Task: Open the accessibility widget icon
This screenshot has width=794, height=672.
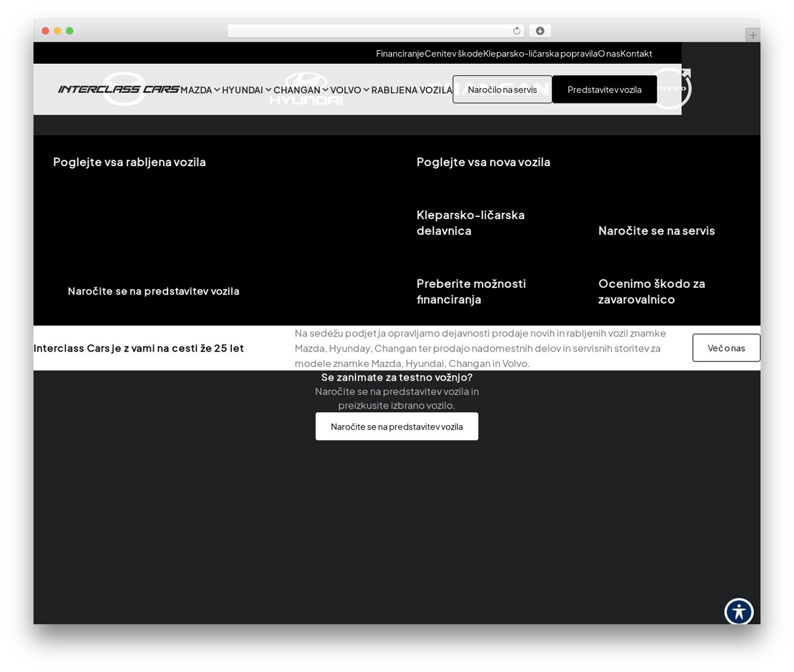Action: pos(739,612)
